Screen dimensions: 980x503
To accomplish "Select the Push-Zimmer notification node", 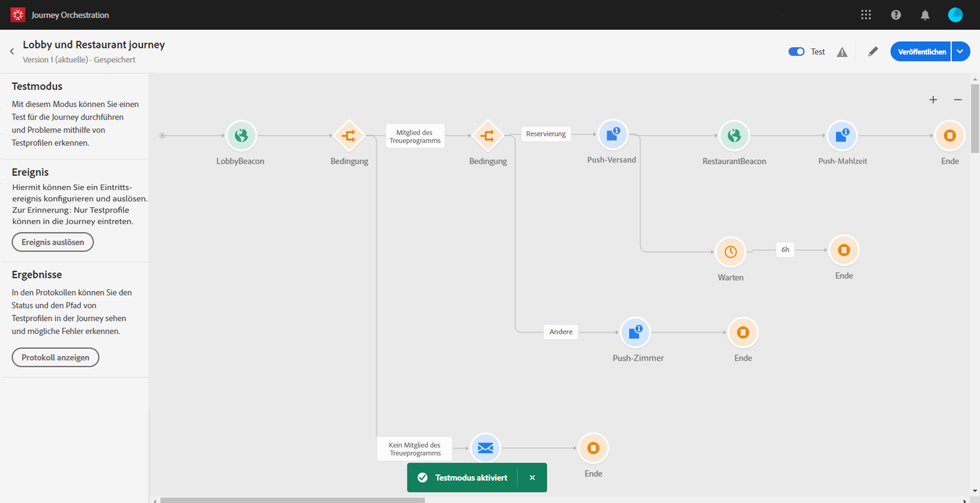I will [x=635, y=332].
